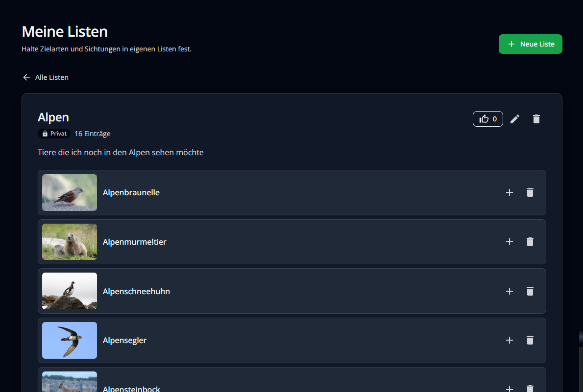The height and width of the screenshot is (392, 583).
Task: Click the plus icon for Alpenmurmeltier
Action: coord(510,242)
